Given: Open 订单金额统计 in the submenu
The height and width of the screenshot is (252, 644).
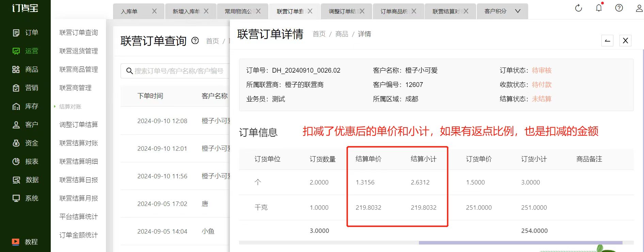Looking at the screenshot, I should [79, 235].
